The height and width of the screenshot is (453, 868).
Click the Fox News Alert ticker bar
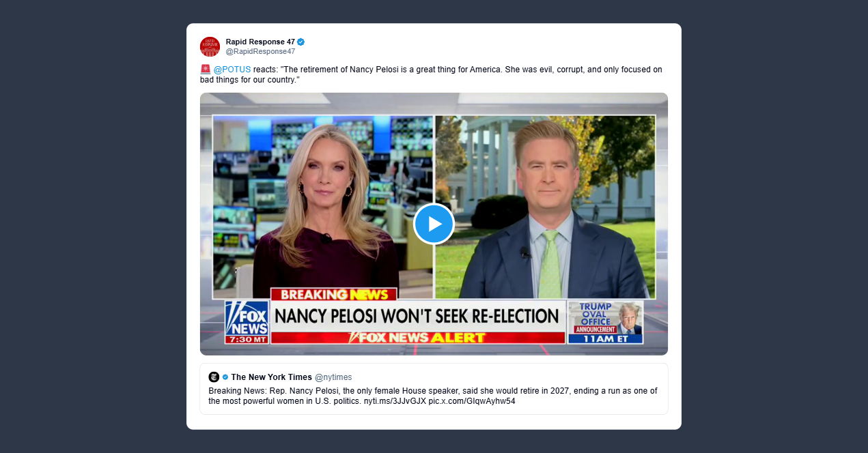coord(418,337)
